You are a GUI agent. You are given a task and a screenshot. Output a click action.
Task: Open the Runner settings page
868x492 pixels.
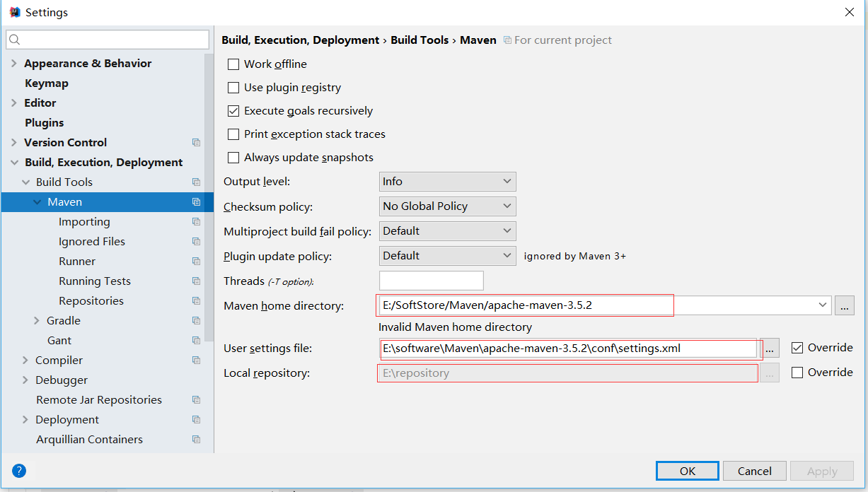[77, 262]
